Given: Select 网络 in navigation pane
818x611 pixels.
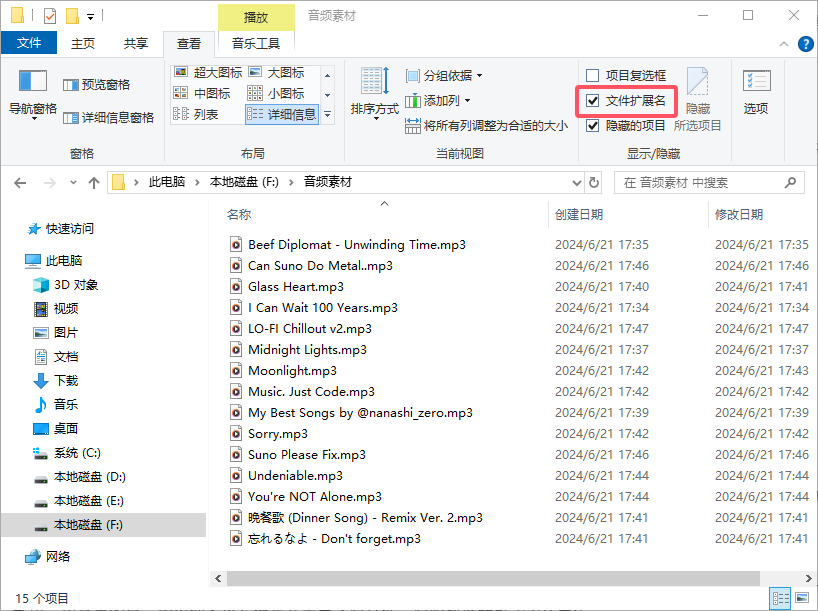Looking at the screenshot, I should click(x=48, y=557).
